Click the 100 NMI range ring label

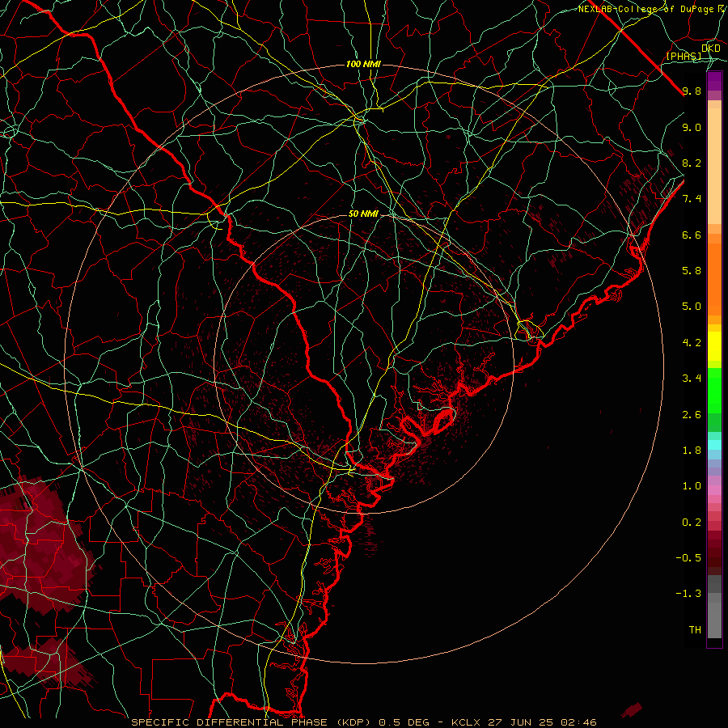[x=363, y=64]
